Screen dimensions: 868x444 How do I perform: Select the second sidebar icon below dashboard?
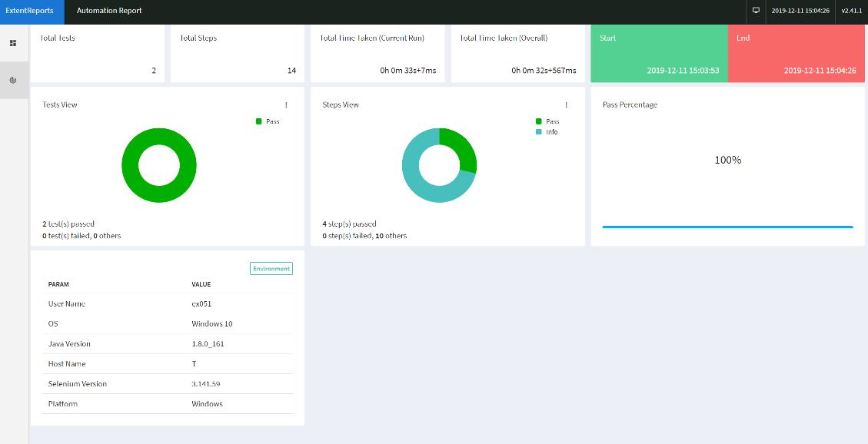point(13,80)
